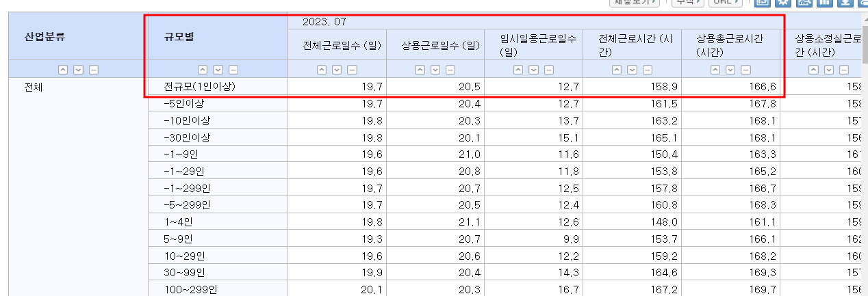Select the 1~4인 size row
Image resolution: width=868 pixels, height=296 pixels.
pyautogui.click(x=179, y=221)
